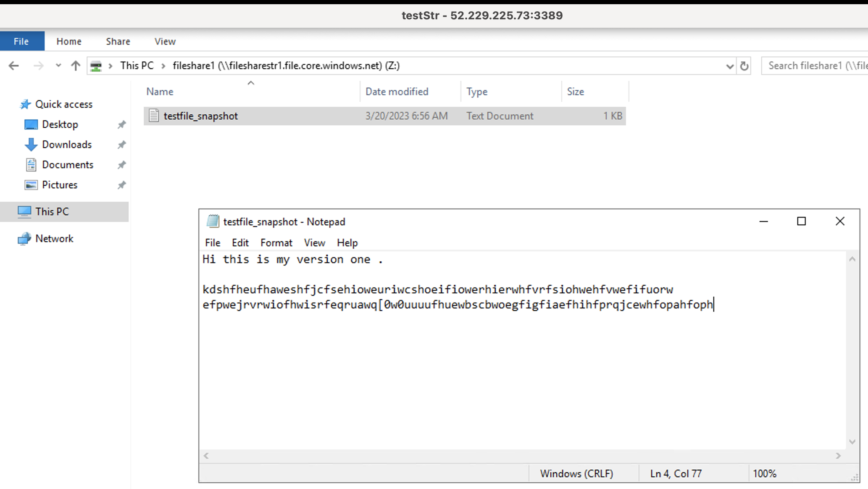868x489 pixels.
Task: Unpin Documents from Quick access
Action: [x=121, y=165]
